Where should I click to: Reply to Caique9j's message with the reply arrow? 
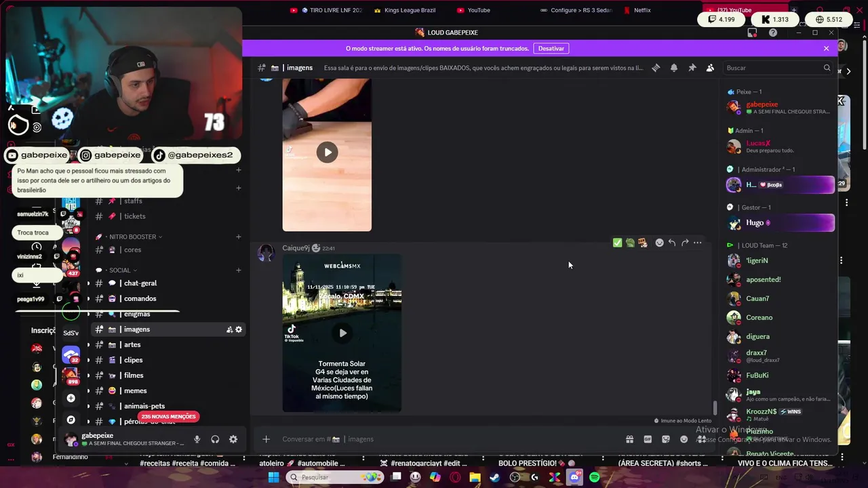coord(672,243)
